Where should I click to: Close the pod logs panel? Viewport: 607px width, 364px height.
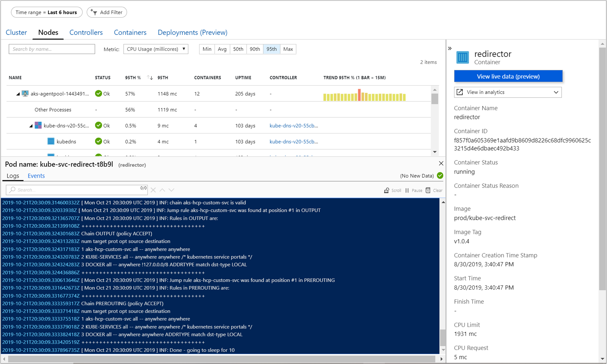(441, 164)
